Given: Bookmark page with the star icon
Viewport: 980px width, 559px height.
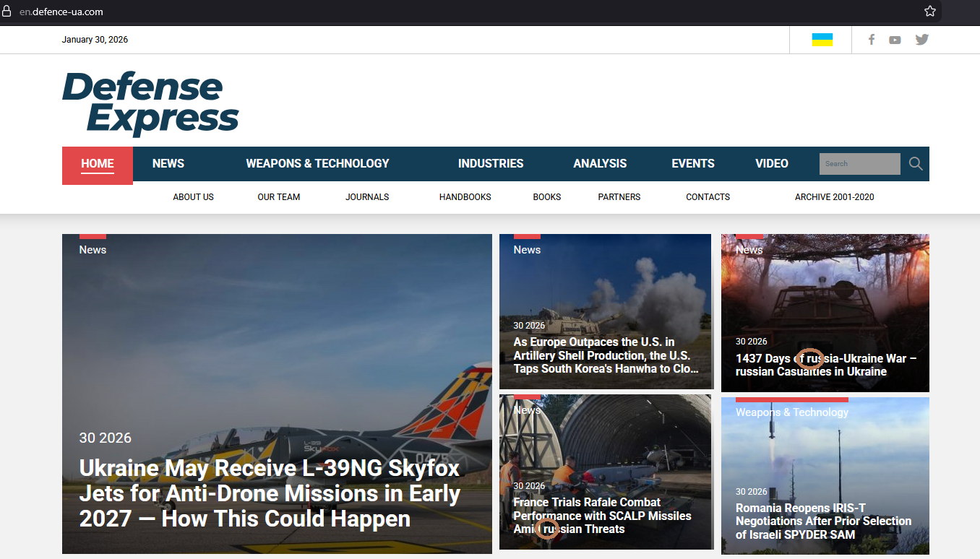Looking at the screenshot, I should [930, 11].
